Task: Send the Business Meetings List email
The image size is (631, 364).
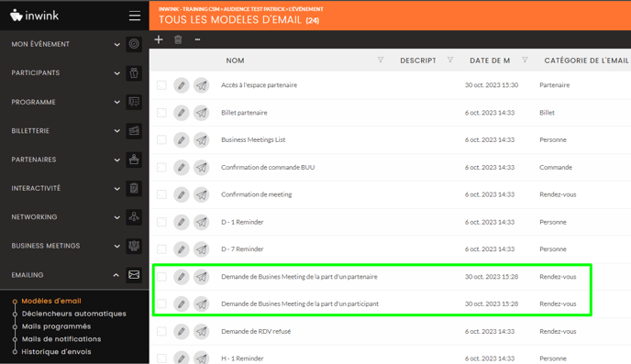Action: [202, 140]
